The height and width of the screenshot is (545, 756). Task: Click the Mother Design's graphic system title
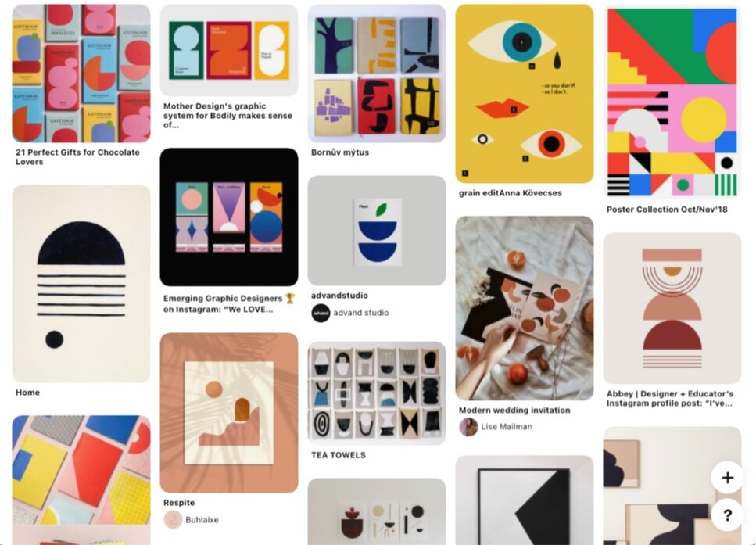228,116
